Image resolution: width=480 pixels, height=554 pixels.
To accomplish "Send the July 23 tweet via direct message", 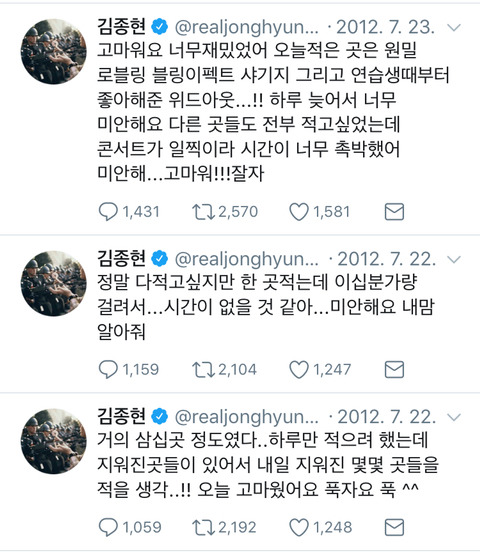I will [x=394, y=212].
